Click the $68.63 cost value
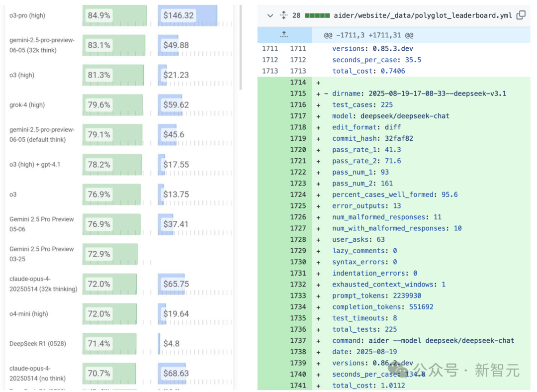 click(x=176, y=374)
